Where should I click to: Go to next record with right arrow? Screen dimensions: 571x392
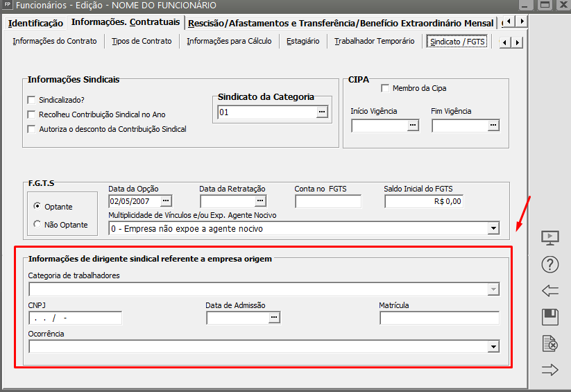point(550,370)
